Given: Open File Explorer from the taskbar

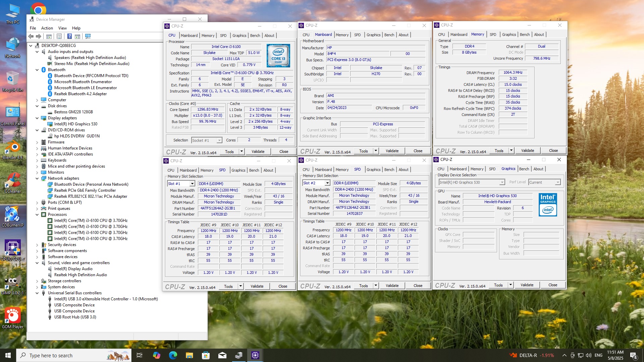Looking at the screenshot, I should (x=189, y=355).
